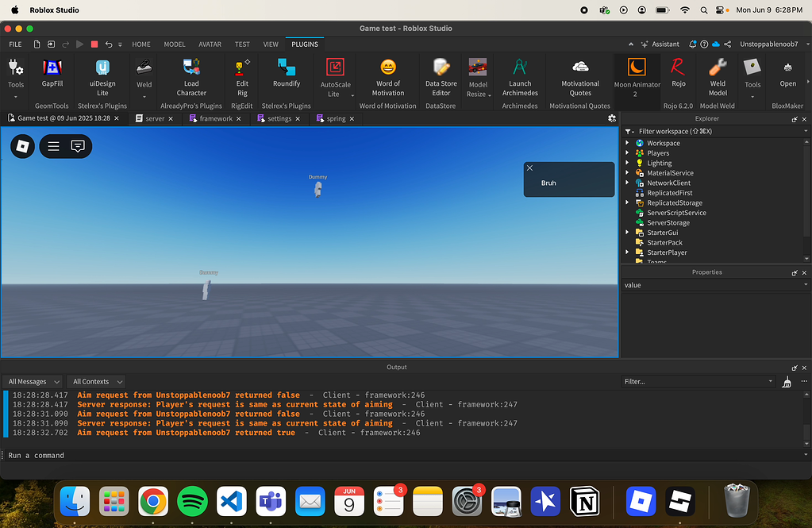Open Output panel more options menu
Image resolution: width=812 pixels, height=528 pixels.
click(804, 381)
